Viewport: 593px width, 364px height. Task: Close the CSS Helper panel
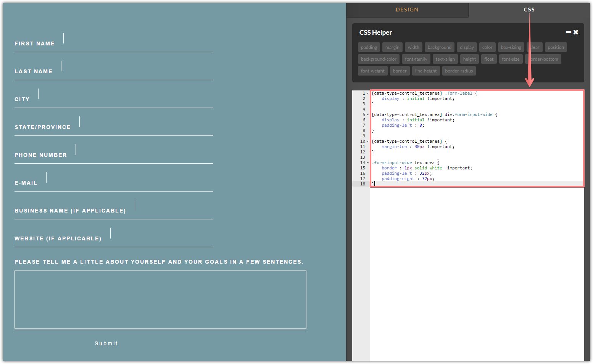click(575, 32)
